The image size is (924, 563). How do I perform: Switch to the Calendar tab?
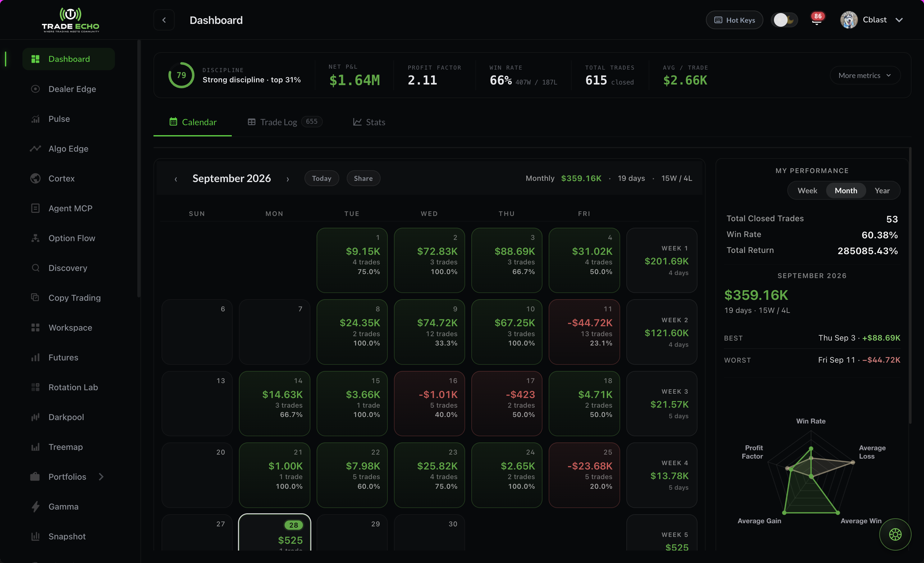[x=193, y=122]
